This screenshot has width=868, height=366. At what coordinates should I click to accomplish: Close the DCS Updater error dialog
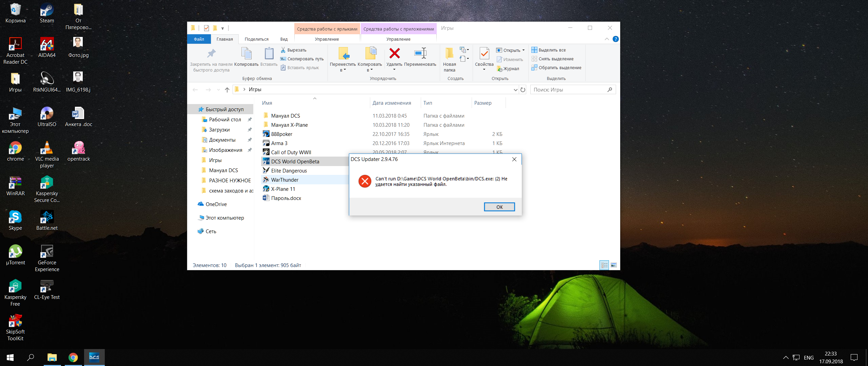pos(514,159)
